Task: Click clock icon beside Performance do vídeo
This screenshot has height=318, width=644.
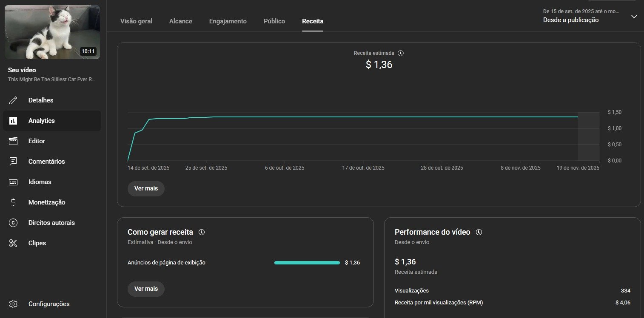Action: [479, 232]
